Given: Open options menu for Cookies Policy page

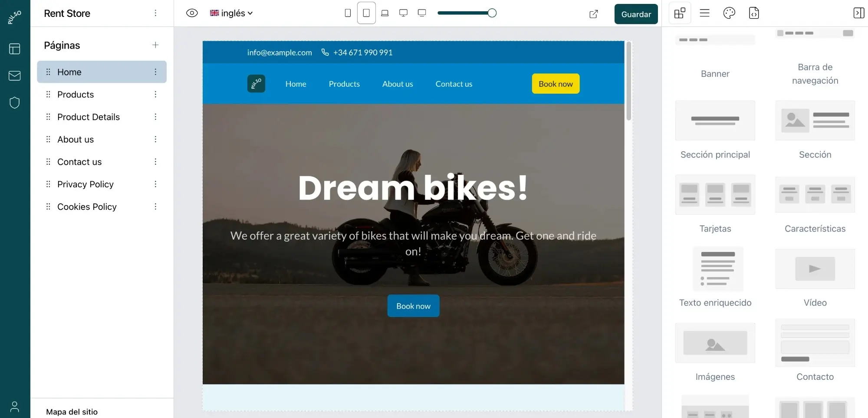Looking at the screenshot, I should (155, 207).
